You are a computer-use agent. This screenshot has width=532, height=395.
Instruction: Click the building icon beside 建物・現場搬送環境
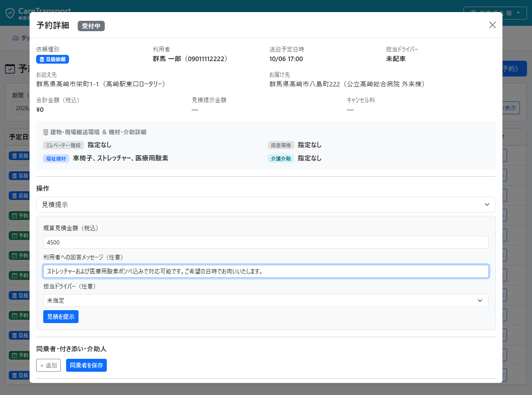click(46, 132)
